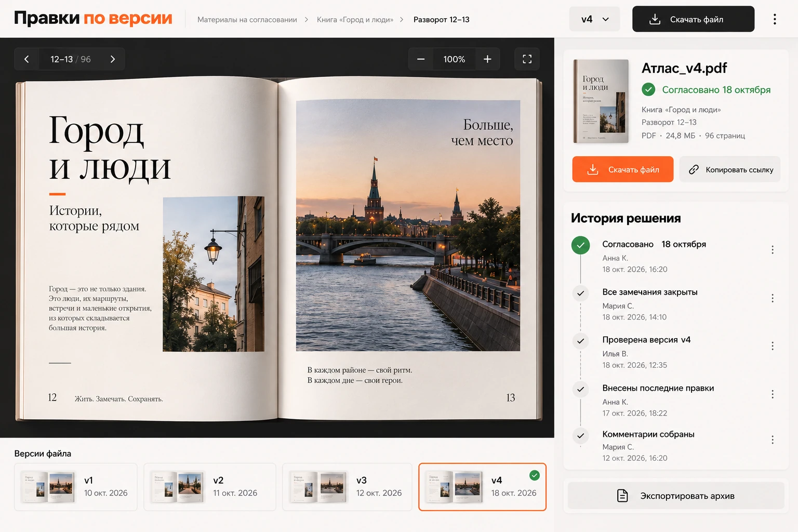Screen dimensions: 798x532
Task: Click the Атлас_v4.pdf cover thumbnail
Action: click(601, 101)
